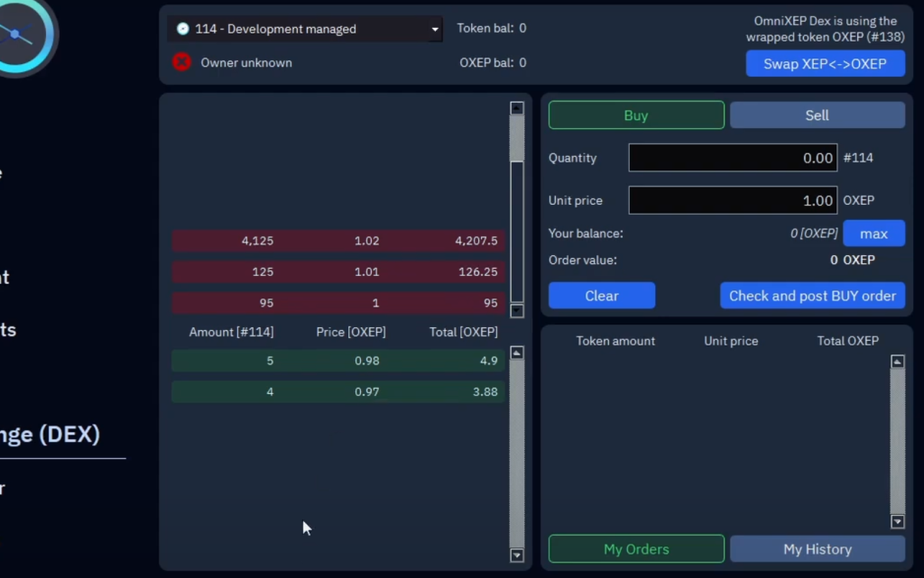Click the buy orders scrollbar down arrow
The width and height of the screenshot is (924, 578).
pos(517,555)
